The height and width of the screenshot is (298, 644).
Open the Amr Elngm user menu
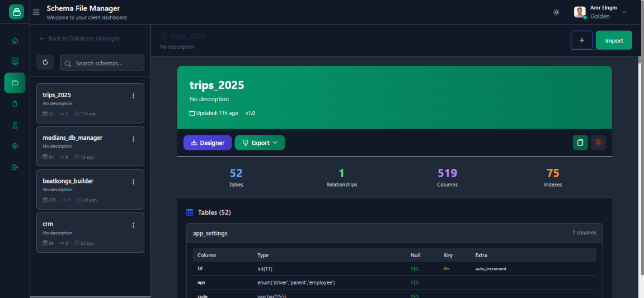tap(600, 12)
